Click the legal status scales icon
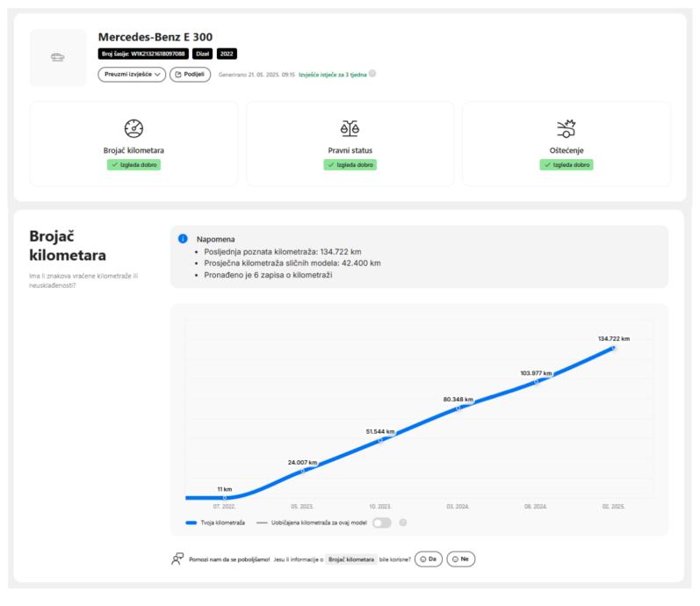700x606 pixels. point(350,128)
